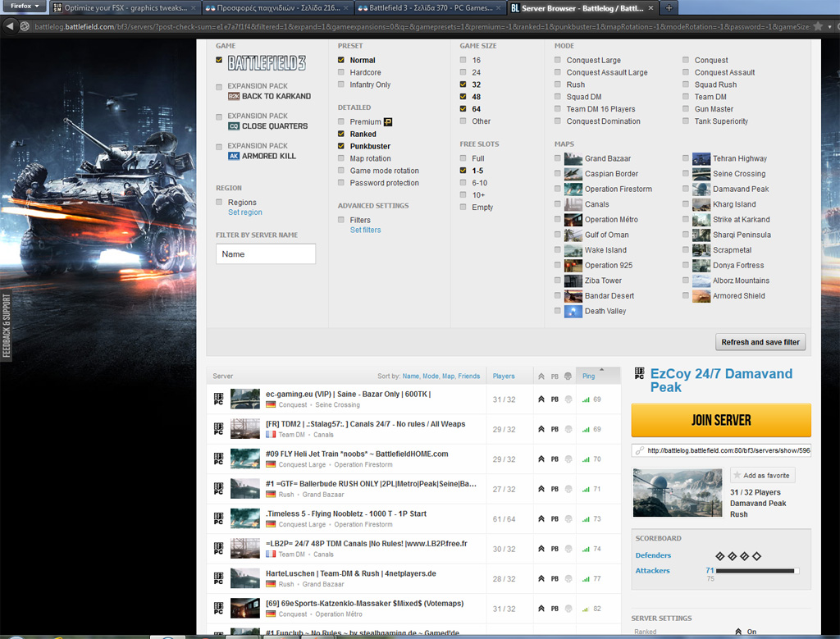Open the address bar dropdown arrow
The image size is (840, 639).
point(830,26)
